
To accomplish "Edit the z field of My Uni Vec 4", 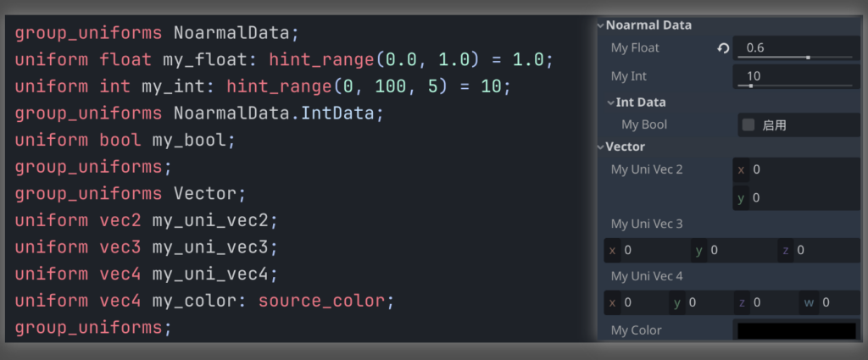I will coord(769,302).
